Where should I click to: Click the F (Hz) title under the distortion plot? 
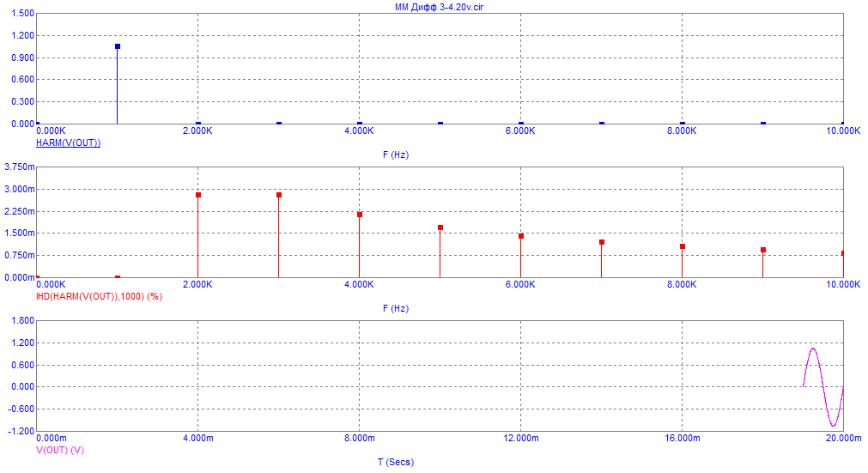396,309
